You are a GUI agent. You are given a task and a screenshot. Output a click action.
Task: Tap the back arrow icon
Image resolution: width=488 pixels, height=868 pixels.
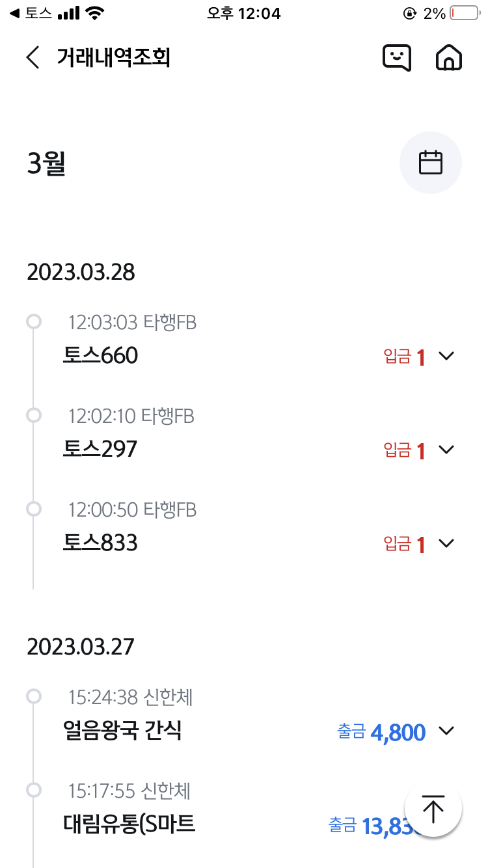33,58
